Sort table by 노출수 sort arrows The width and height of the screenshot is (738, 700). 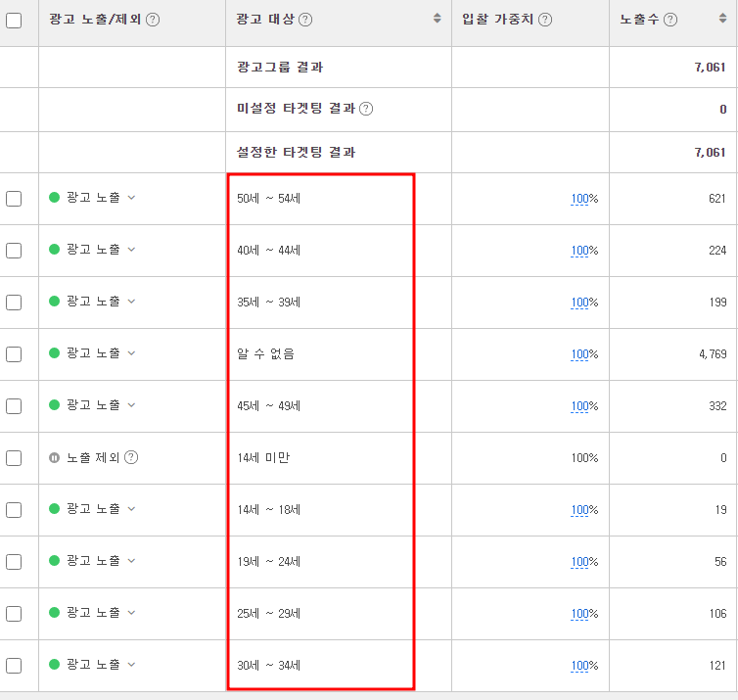pos(723,19)
